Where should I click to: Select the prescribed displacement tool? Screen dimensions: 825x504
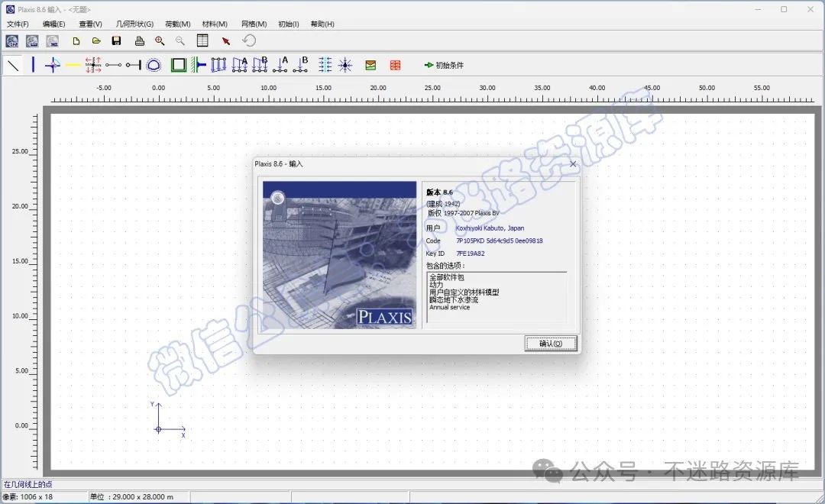tap(218, 65)
